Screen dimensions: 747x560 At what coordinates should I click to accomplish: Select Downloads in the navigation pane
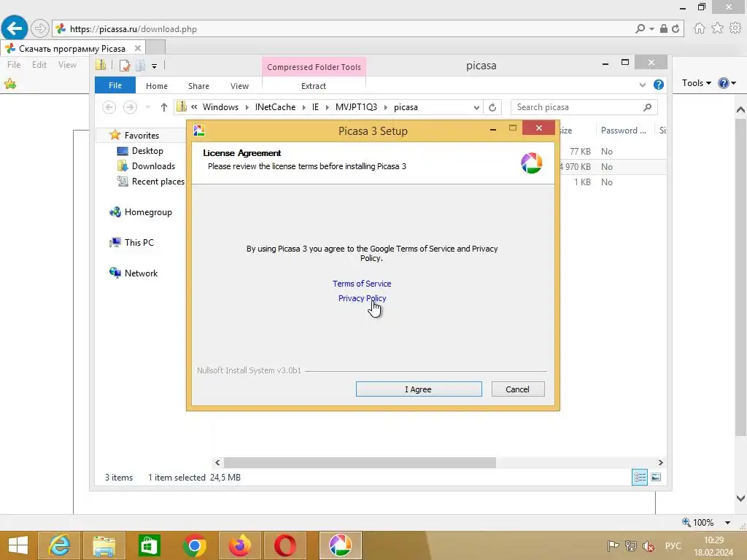coord(153,166)
